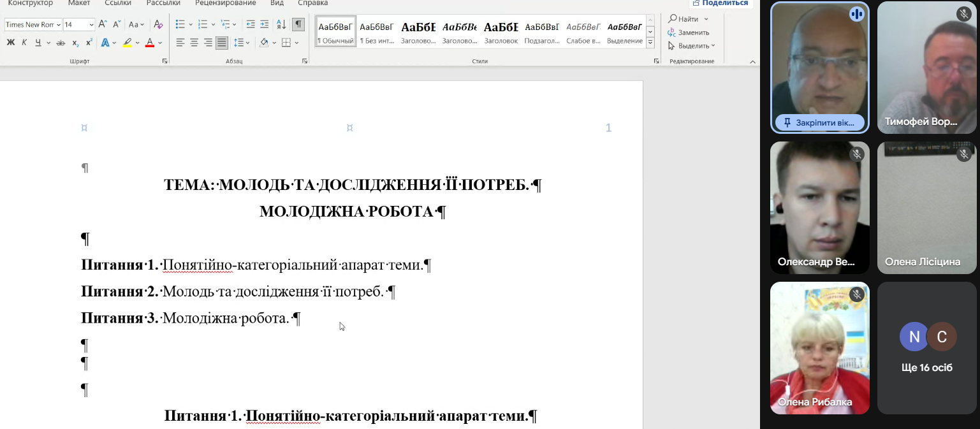Toggle bold formatting (Ж)
980x429 pixels.
click(10, 43)
